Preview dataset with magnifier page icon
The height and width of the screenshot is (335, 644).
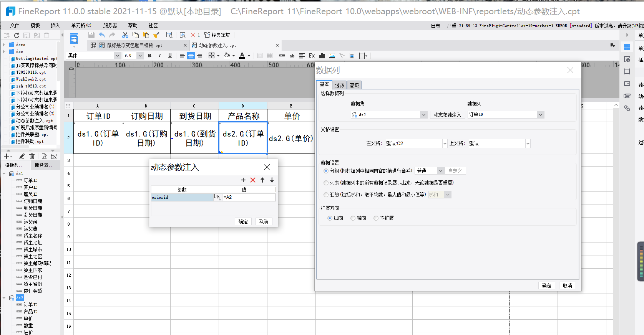click(x=44, y=156)
